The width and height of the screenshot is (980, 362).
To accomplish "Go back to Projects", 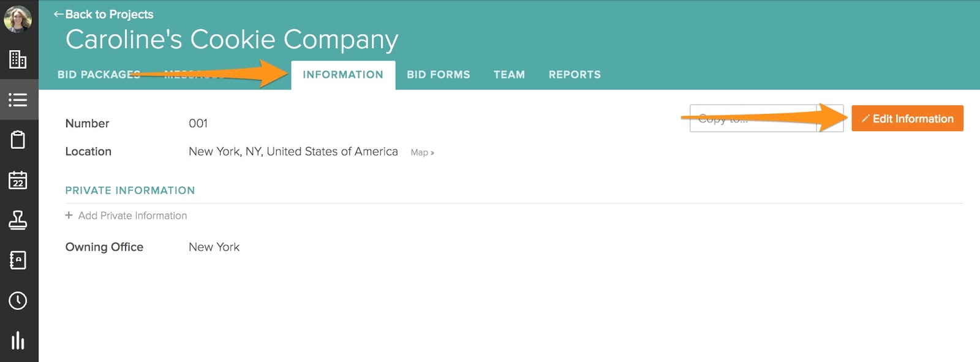I will (104, 14).
